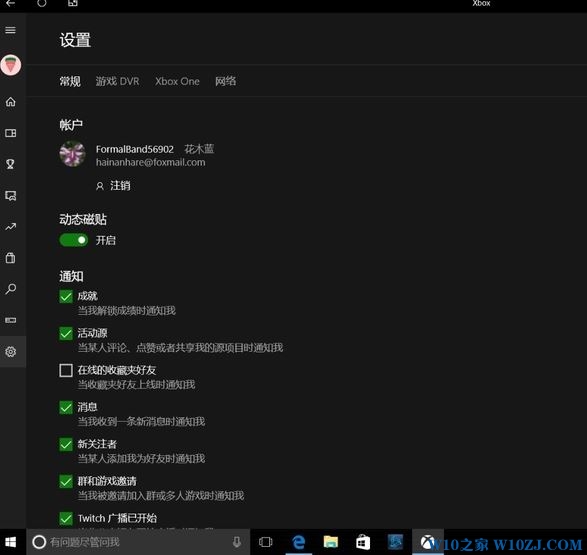
Task: Open the Windows Store from the taskbar
Action: (x=363, y=542)
